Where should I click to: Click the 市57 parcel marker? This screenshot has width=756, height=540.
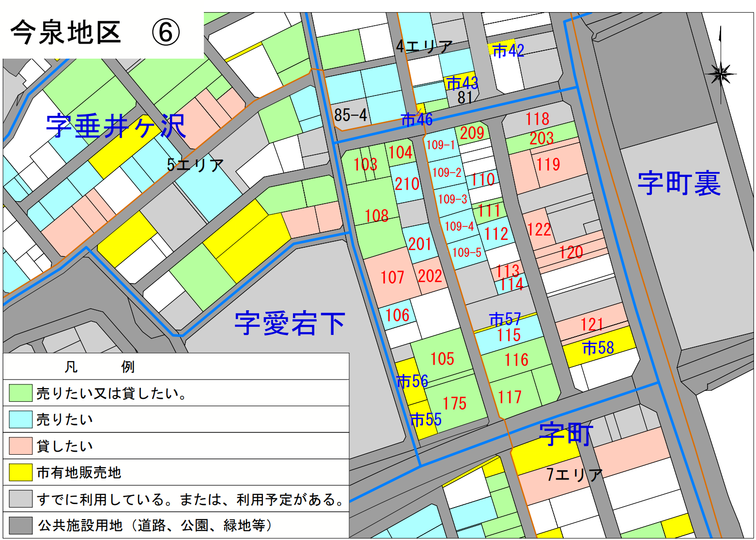[x=506, y=319]
